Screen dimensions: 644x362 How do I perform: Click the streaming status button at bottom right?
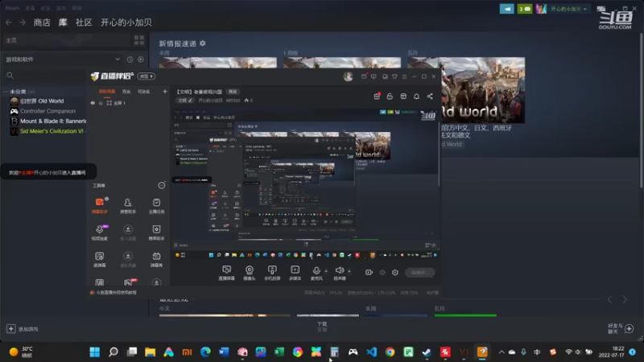(x=419, y=272)
